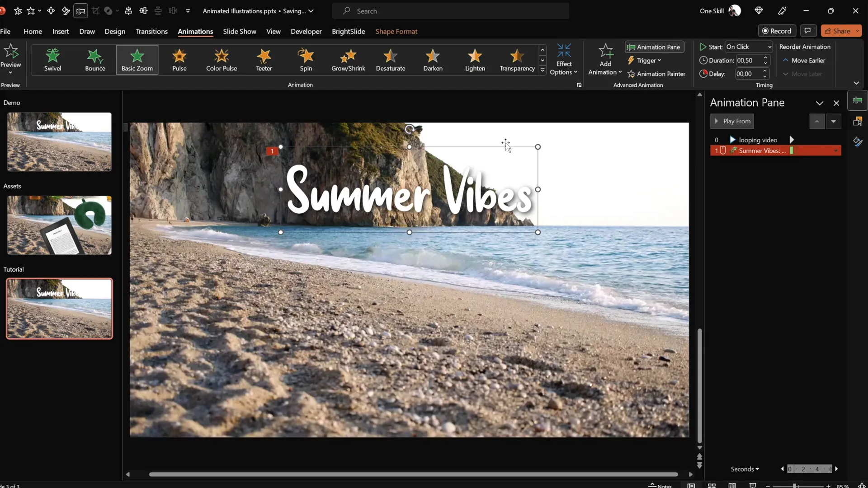Click Play From in Animation Pane
Screen dimensions: 868x488
click(732, 121)
